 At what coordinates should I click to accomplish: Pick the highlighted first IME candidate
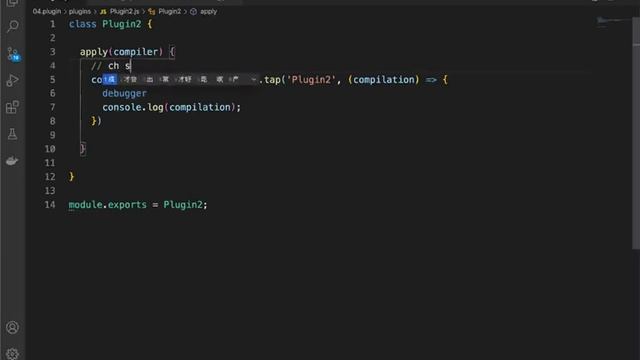109,79
